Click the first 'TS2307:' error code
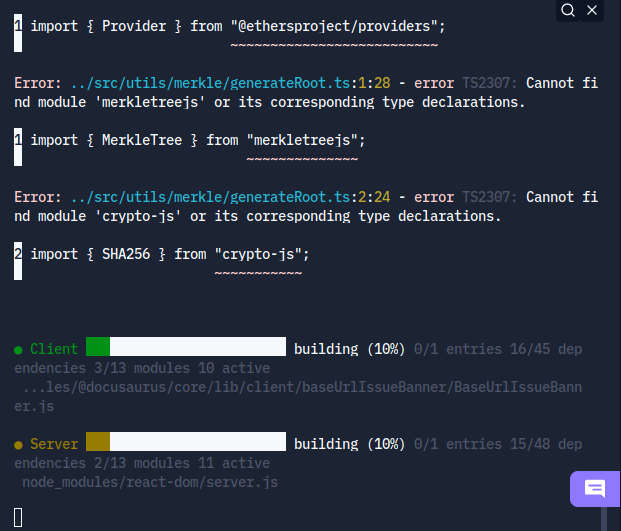The image size is (621, 531). pos(490,83)
